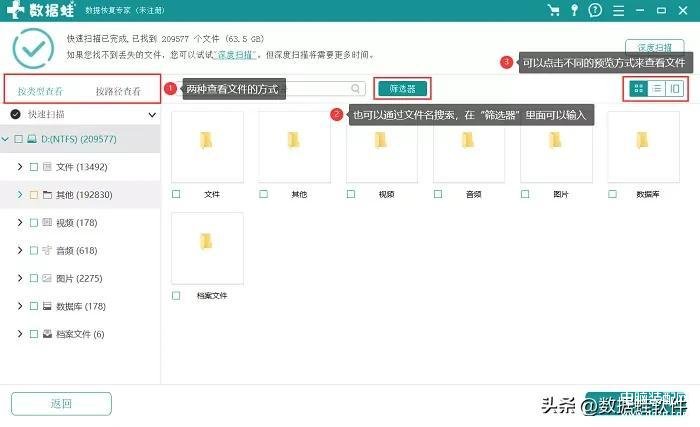Expand the 档案文件 (6) tree node
The image size is (700, 427).
coord(20,334)
